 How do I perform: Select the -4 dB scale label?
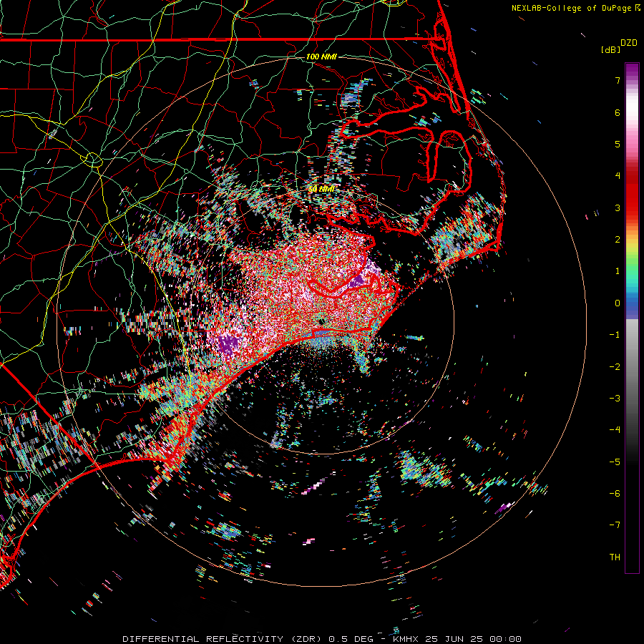[615, 429]
